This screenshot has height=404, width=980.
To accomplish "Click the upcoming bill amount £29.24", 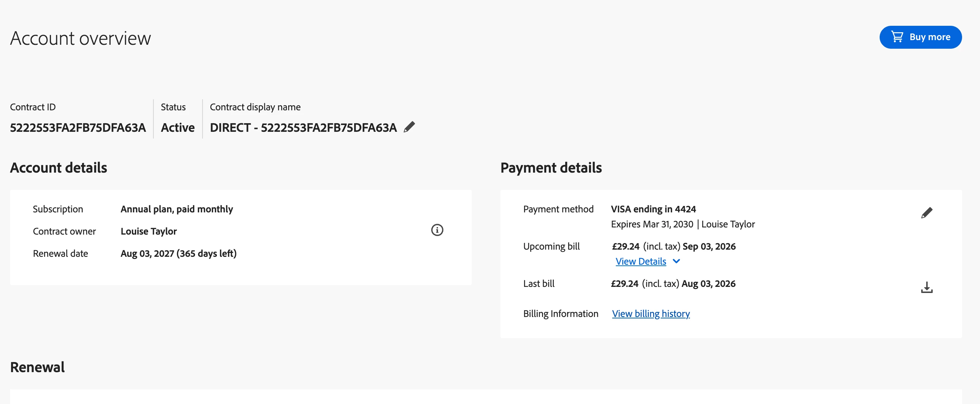I will click(x=625, y=246).
